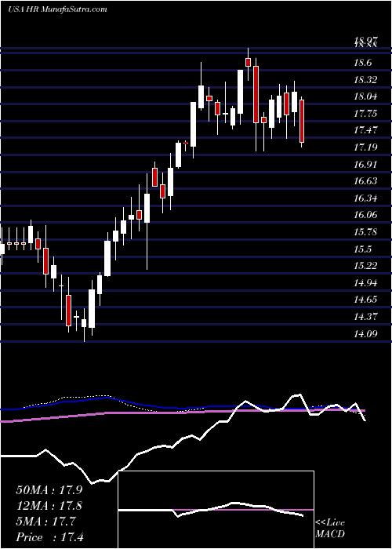Image resolution: width=392 pixels, height=549 pixels.
Task: Select the 14.94 price axis label
Action: click(x=366, y=283)
